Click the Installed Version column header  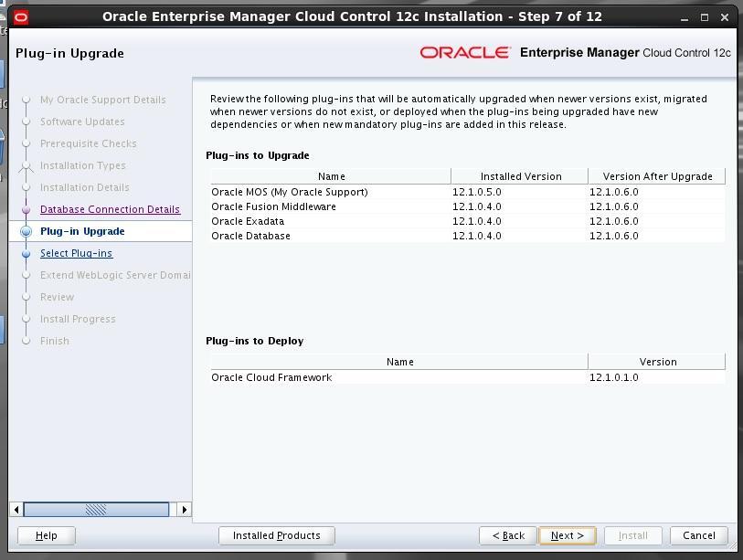[x=520, y=176]
